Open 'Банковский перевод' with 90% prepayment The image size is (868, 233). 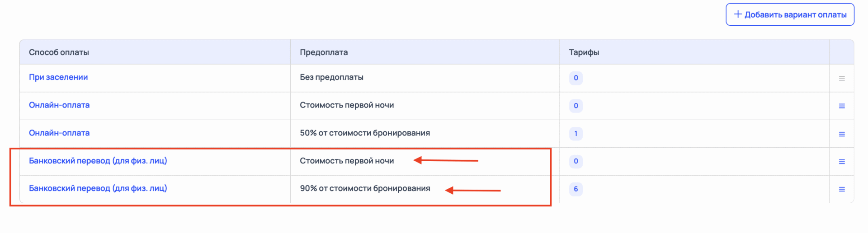[x=98, y=188]
